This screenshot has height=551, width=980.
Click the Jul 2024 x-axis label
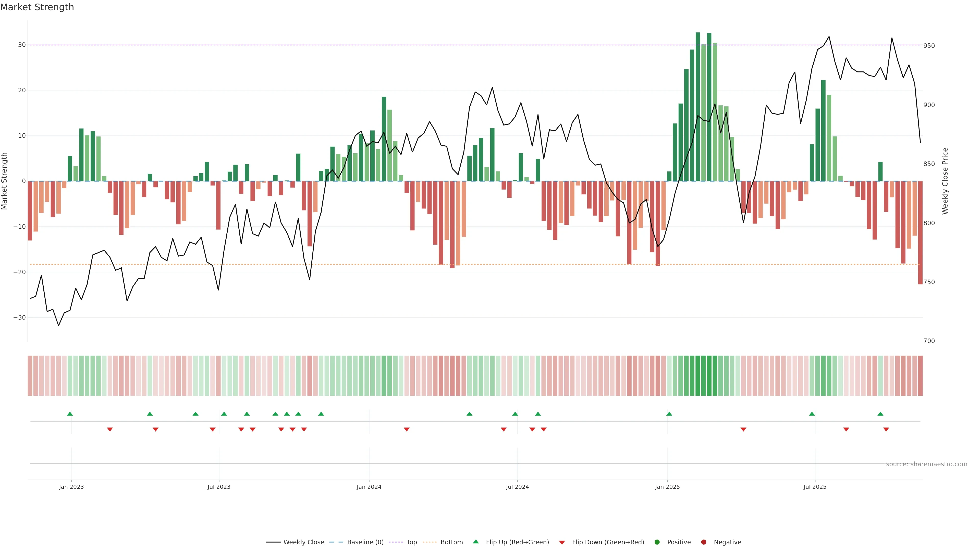[x=517, y=487]
